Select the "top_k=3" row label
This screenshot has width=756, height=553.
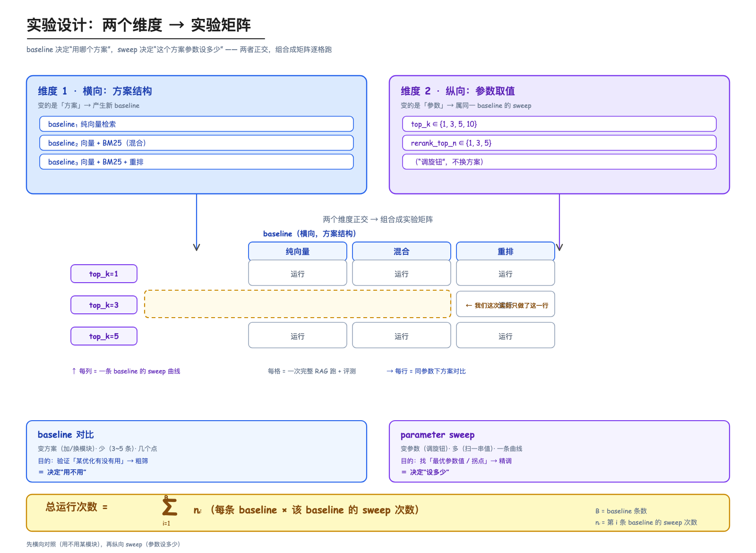coord(104,305)
